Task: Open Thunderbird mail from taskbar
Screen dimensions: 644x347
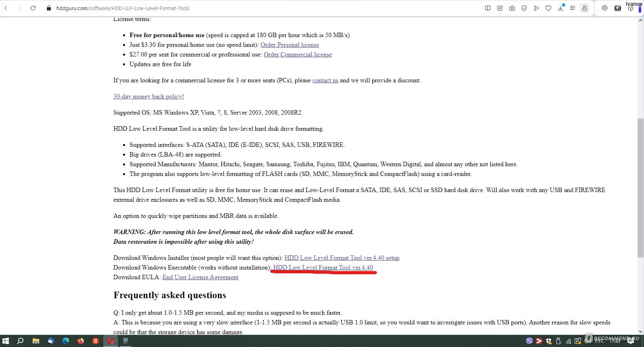Action: pos(50,341)
